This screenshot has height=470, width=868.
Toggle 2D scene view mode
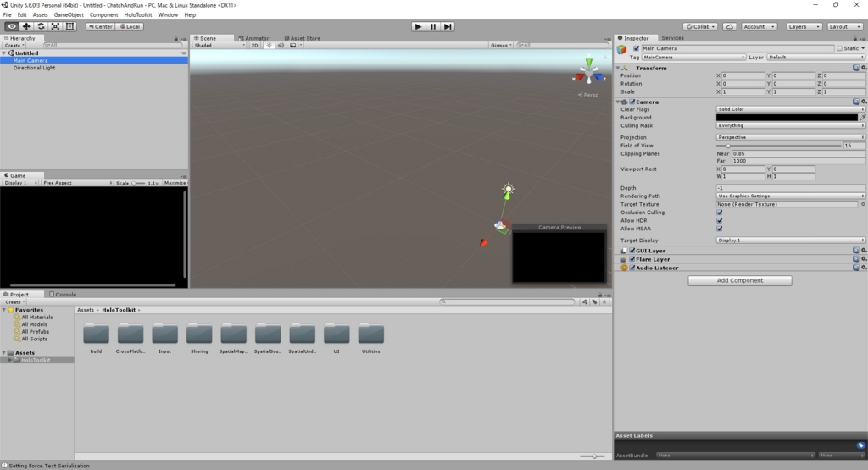click(x=254, y=46)
